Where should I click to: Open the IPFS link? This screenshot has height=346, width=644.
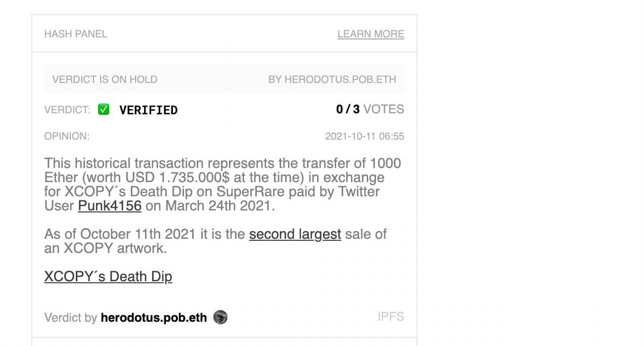391,317
